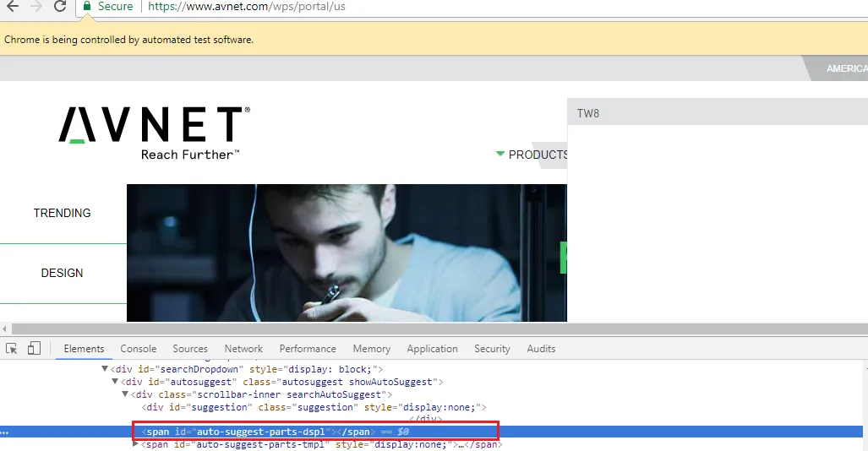Click the 'Reach Further' tagline text
The width and height of the screenshot is (868, 451).
point(190,155)
